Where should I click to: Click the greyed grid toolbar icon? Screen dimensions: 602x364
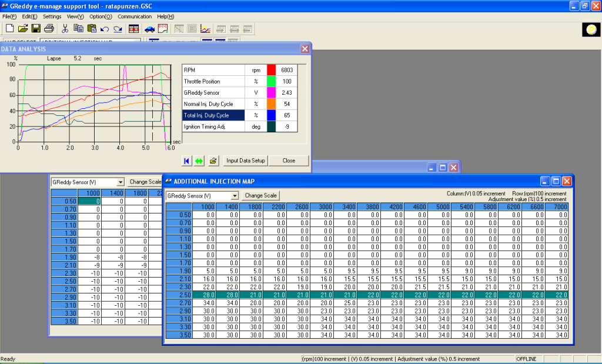pyautogui.click(x=192, y=29)
